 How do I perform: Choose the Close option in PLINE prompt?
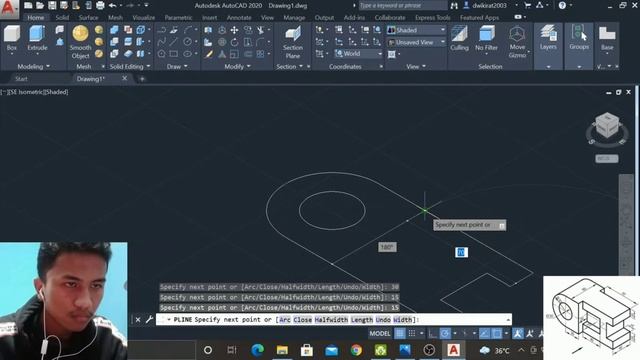tap(302, 320)
